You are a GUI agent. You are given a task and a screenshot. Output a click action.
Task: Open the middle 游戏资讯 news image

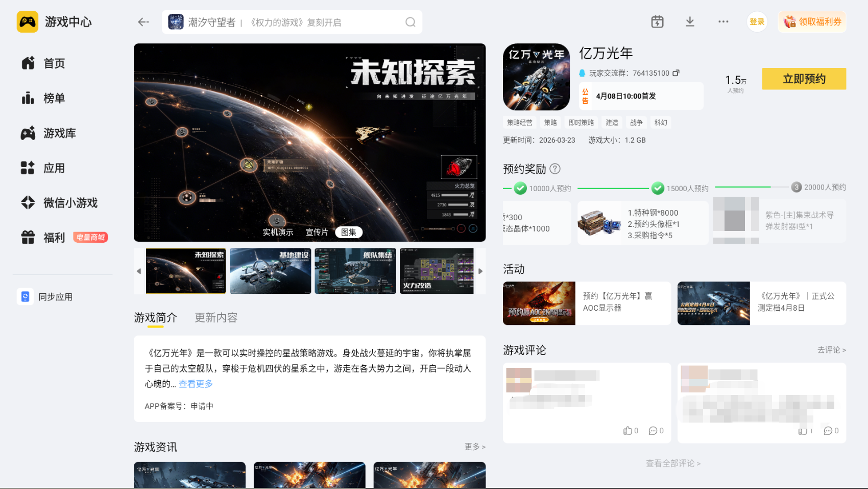309,475
